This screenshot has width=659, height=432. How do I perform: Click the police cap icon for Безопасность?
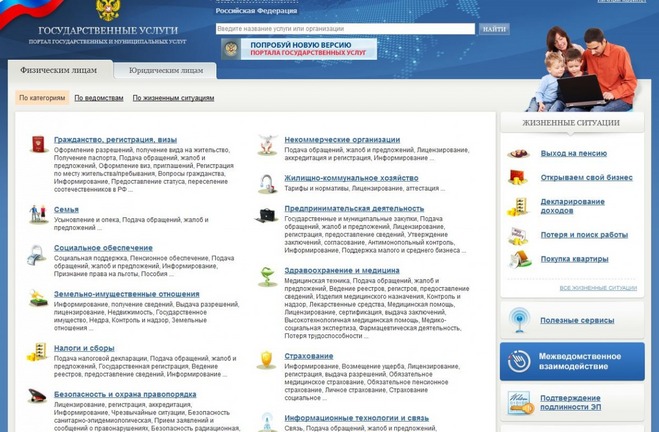click(x=38, y=397)
